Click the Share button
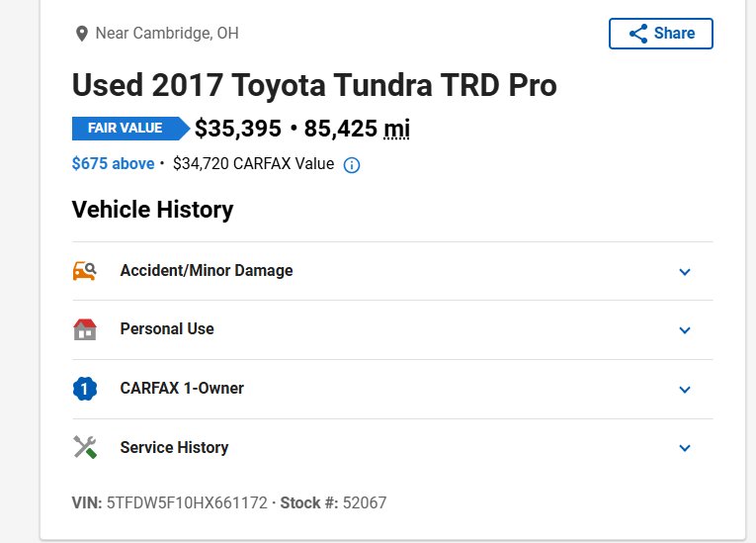The height and width of the screenshot is (543, 756). (660, 34)
